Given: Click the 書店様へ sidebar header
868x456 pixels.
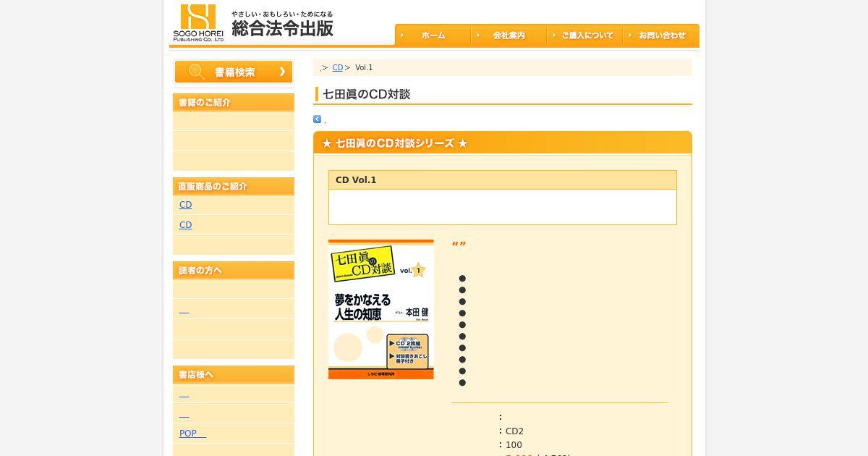Looking at the screenshot, I should (x=234, y=375).
